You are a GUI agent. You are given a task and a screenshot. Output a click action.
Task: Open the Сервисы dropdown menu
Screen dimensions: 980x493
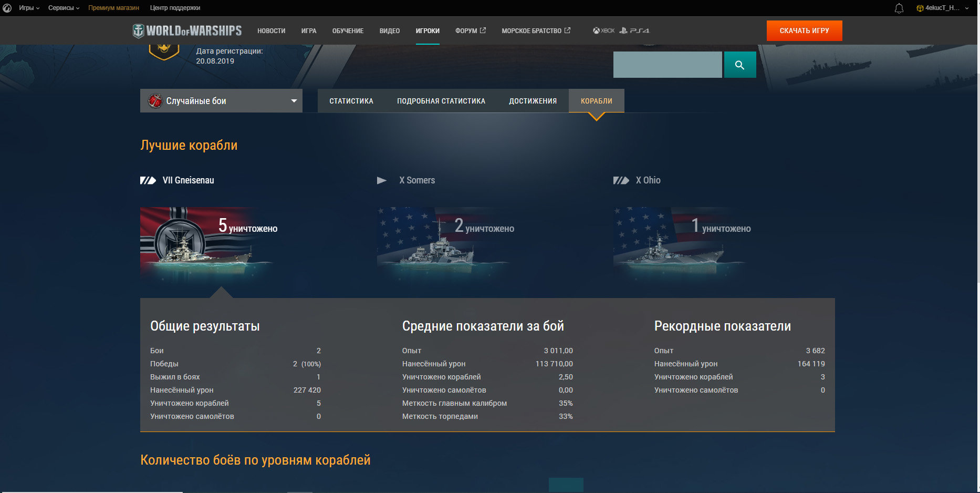[x=64, y=8]
